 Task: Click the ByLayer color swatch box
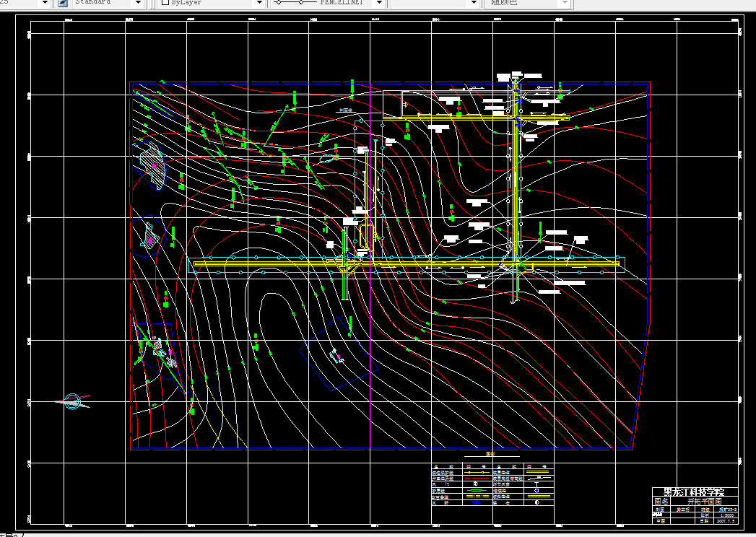pyautogui.click(x=165, y=2)
